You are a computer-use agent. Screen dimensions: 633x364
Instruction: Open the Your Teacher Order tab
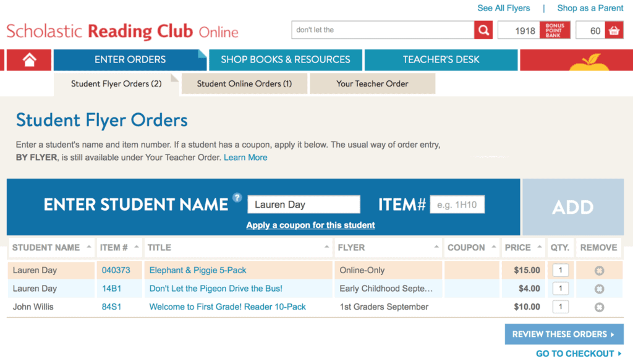[372, 83]
